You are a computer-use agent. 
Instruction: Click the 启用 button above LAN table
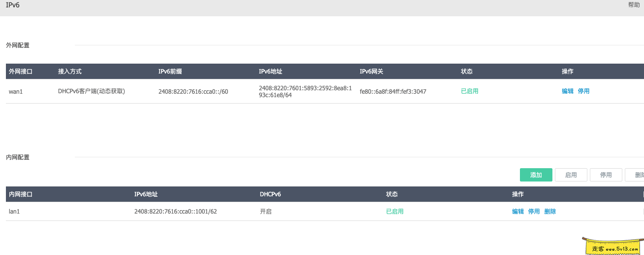pos(571,175)
